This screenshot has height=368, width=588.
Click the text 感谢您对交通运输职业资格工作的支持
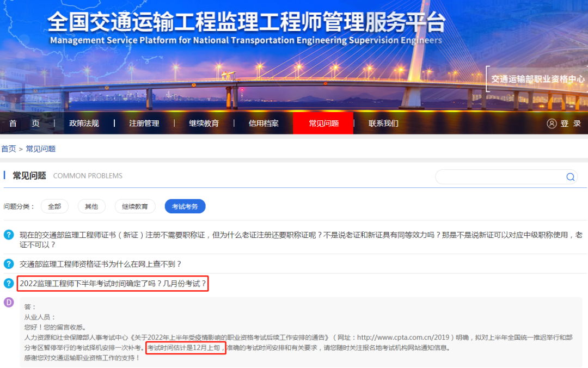click(x=82, y=358)
